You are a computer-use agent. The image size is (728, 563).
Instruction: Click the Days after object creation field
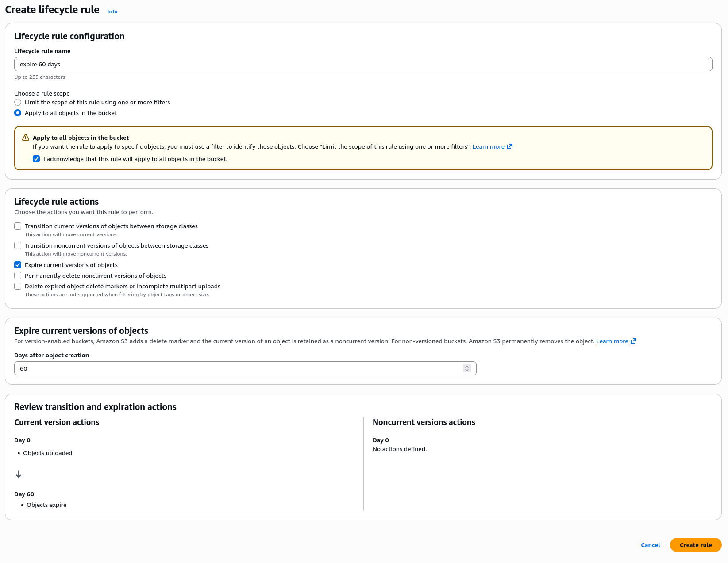[x=239, y=368]
